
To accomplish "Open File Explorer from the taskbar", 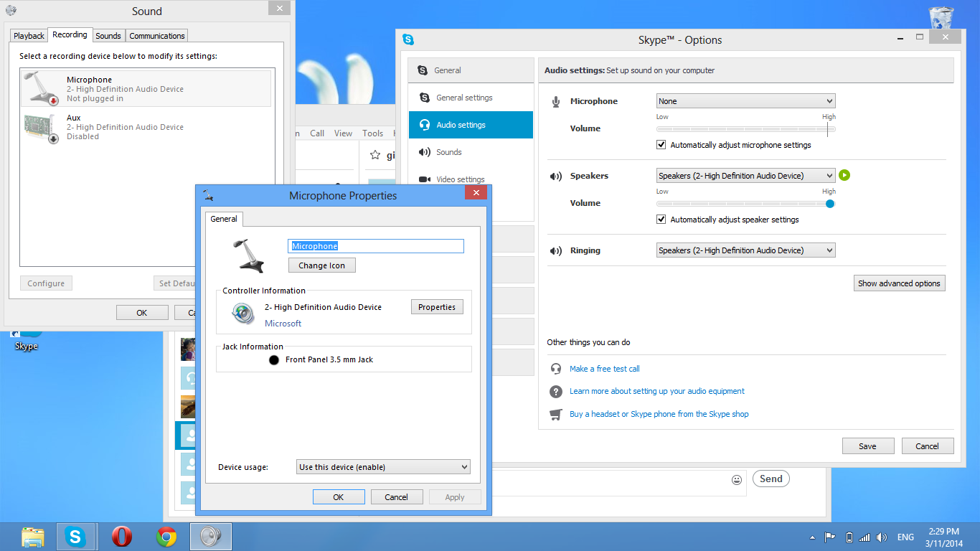I will [32, 537].
